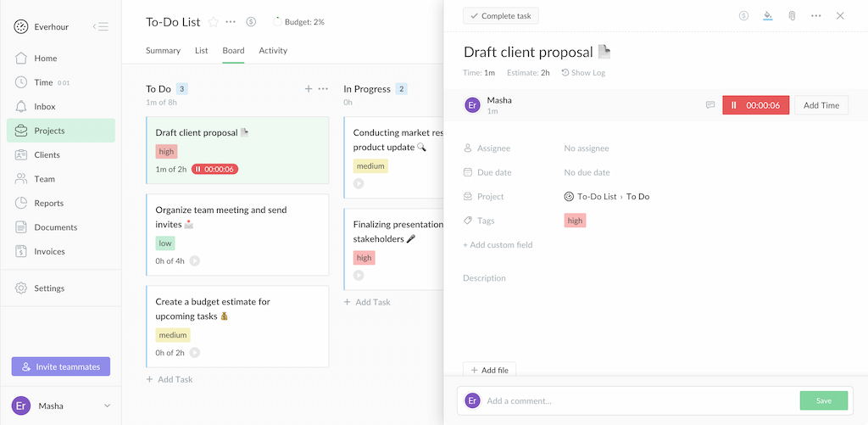Screen dimensions: 868x425
Task: Click the attachment paperclip icon
Action: tap(792, 15)
